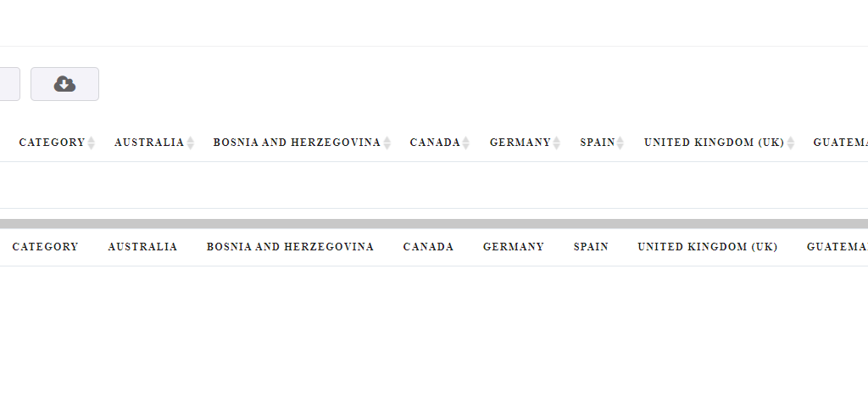The height and width of the screenshot is (415, 868).
Task: Sort by the Category column arrows
Action: click(x=92, y=143)
